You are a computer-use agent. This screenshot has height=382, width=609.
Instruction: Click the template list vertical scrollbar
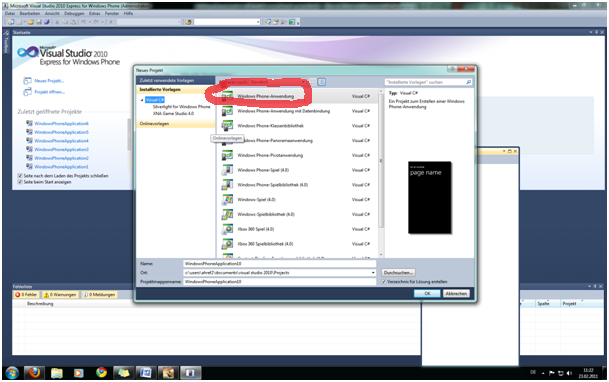381,173
